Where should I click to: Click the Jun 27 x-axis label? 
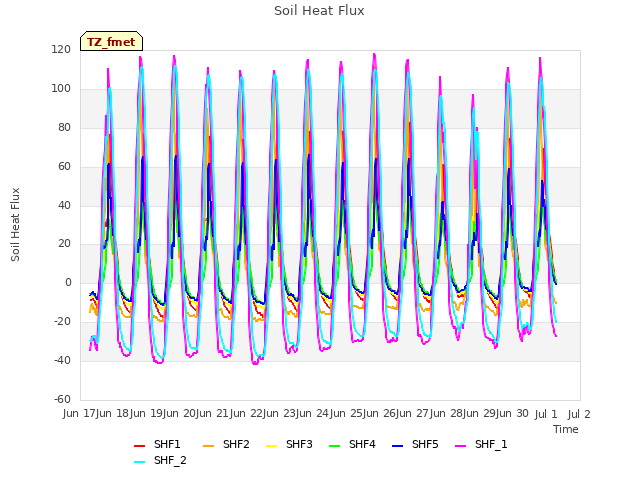point(414,413)
